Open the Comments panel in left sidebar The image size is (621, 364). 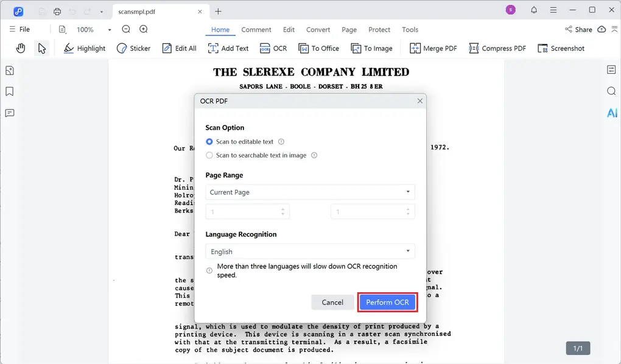tap(9, 112)
